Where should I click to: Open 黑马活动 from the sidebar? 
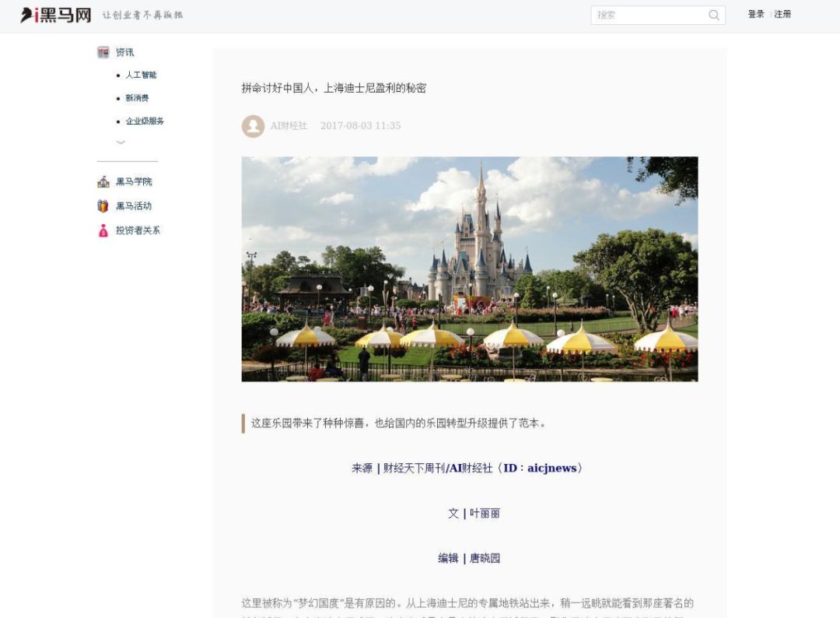pos(134,205)
